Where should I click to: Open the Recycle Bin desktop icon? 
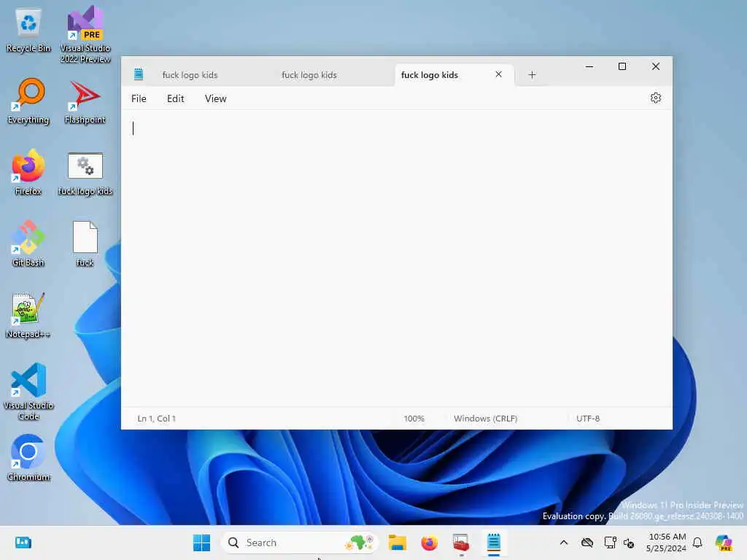pos(28,31)
